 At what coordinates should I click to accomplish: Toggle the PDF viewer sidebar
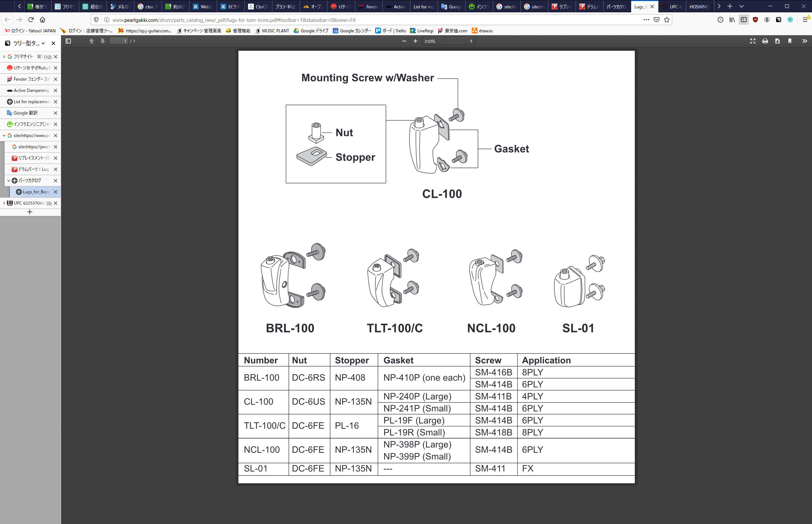click(x=68, y=41)
